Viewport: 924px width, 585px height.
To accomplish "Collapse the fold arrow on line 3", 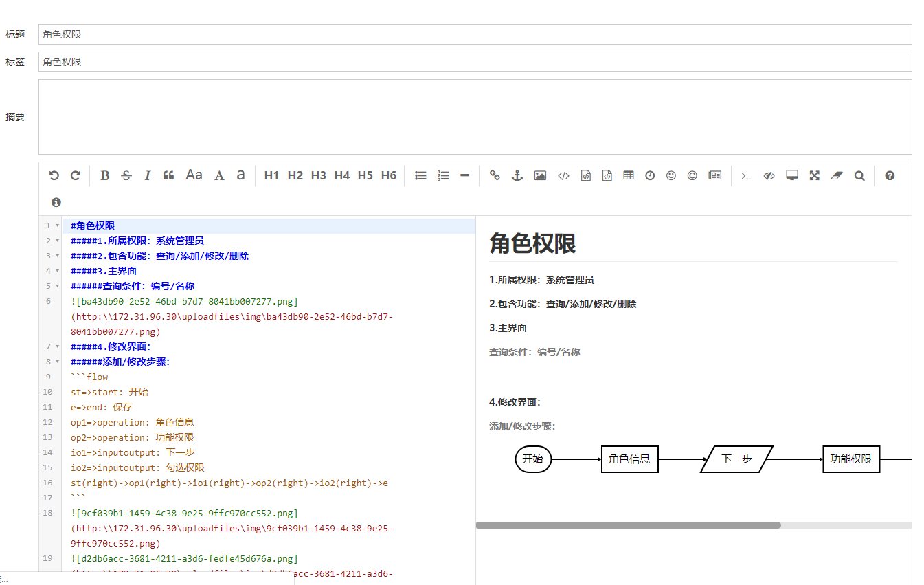I will tap(58, 256).
